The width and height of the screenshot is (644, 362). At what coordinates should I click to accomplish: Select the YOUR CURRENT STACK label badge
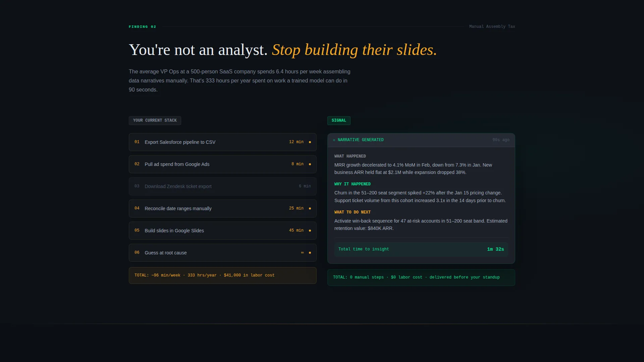coord(155,121)
